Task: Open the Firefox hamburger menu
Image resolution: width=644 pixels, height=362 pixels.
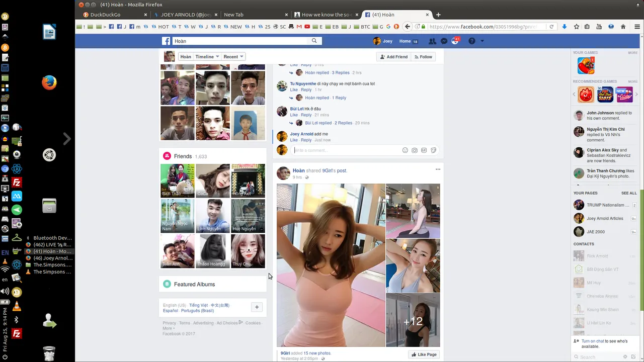Action: pyautogui.click(x=637, y=27)
